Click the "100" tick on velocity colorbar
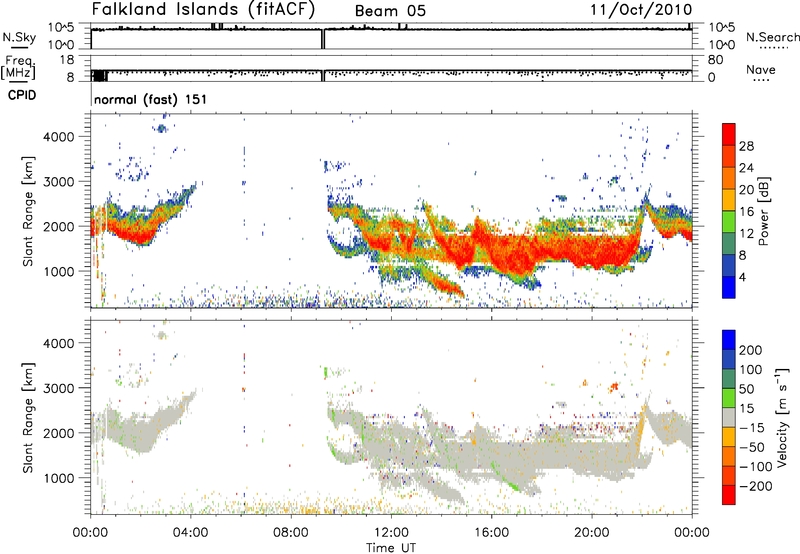The height and width of the screenshot is (554, 800). coord(751,369)
